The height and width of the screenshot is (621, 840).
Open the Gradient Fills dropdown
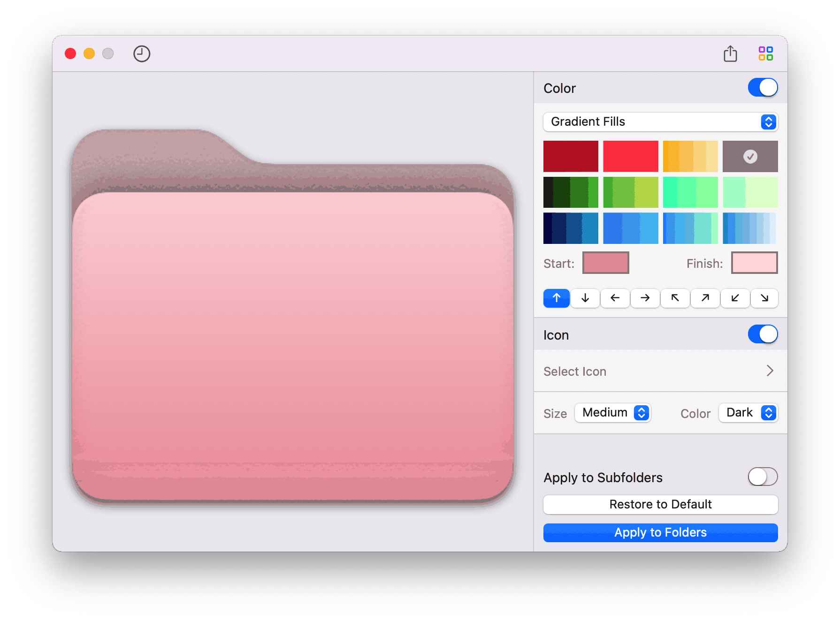click(x=660, y=122)
